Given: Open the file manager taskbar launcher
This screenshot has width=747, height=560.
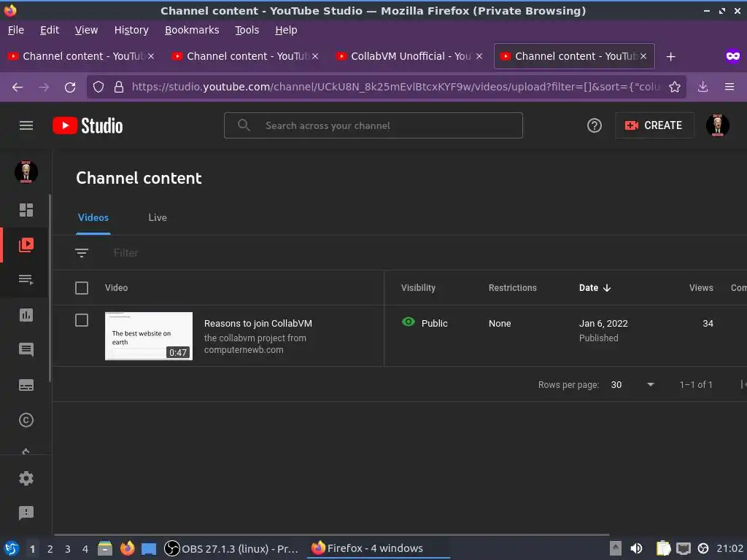Looking at the screenshot, I should coord(105,548).
